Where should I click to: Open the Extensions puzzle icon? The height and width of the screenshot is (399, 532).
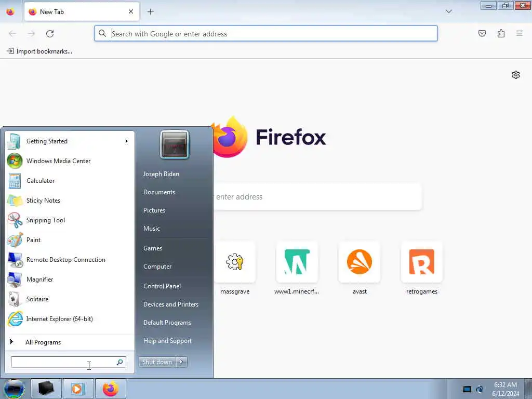point(501,34)
